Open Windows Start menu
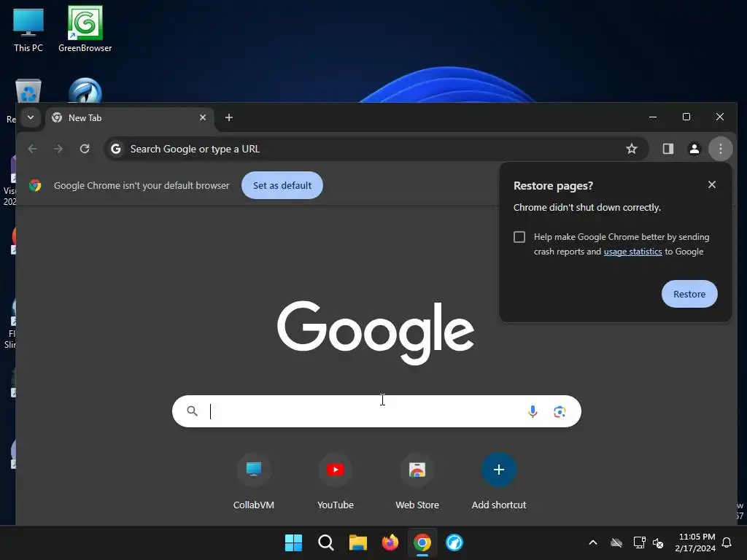 [293, 542]
